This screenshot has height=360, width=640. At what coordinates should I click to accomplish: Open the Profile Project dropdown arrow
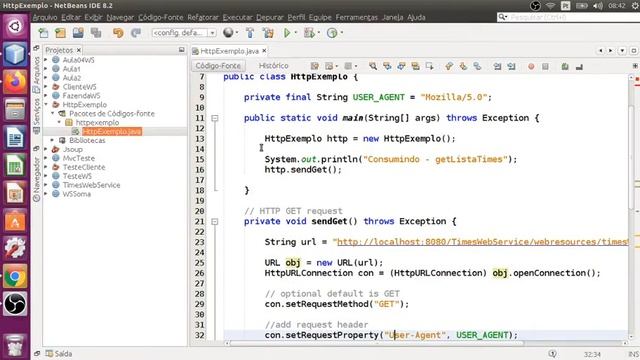click(x=342, y=33)
